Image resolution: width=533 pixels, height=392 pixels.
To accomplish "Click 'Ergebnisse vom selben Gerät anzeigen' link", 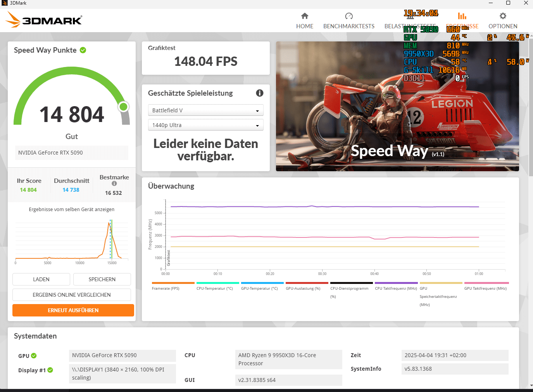I will pyautogui.click(x=72, y=209).
